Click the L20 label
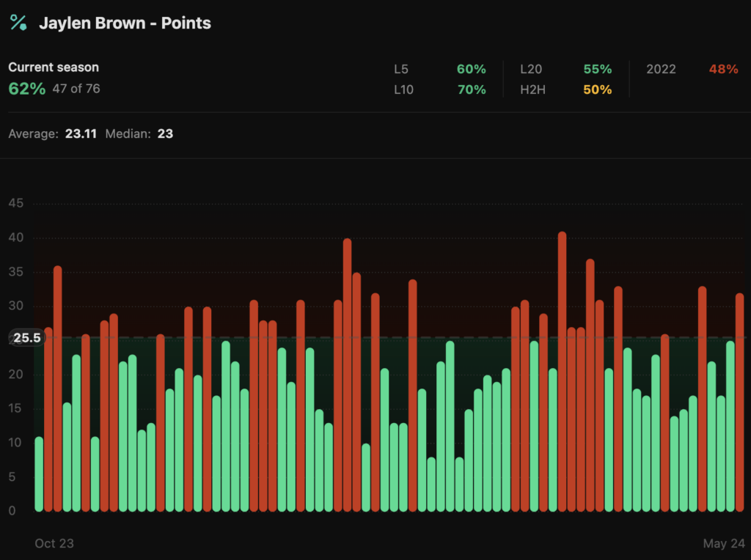Image resolution: width=751 pixels, height=560 pixels. [531, 70]
